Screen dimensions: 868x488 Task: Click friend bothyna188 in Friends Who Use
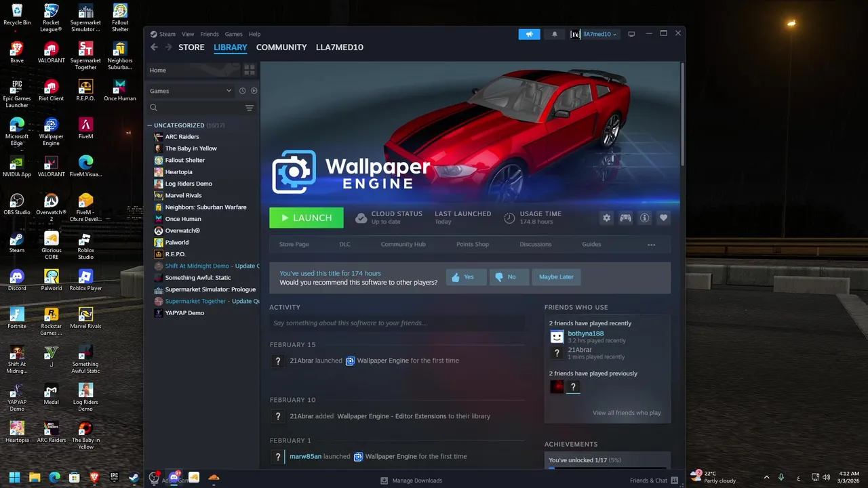[x=586, y=333]
